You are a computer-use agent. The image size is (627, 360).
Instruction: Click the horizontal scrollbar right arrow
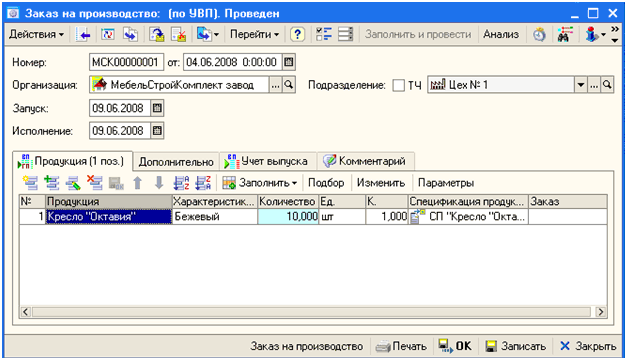601,312
